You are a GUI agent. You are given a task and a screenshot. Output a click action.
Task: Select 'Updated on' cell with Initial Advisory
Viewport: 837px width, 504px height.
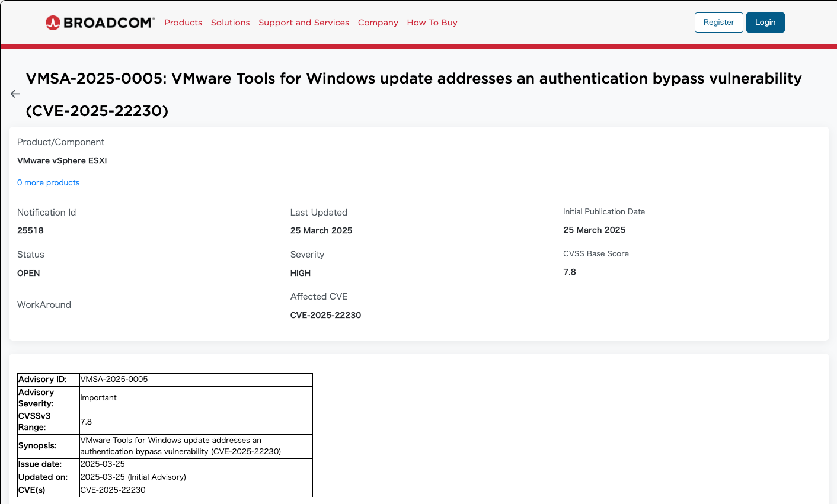pos(196,477)
